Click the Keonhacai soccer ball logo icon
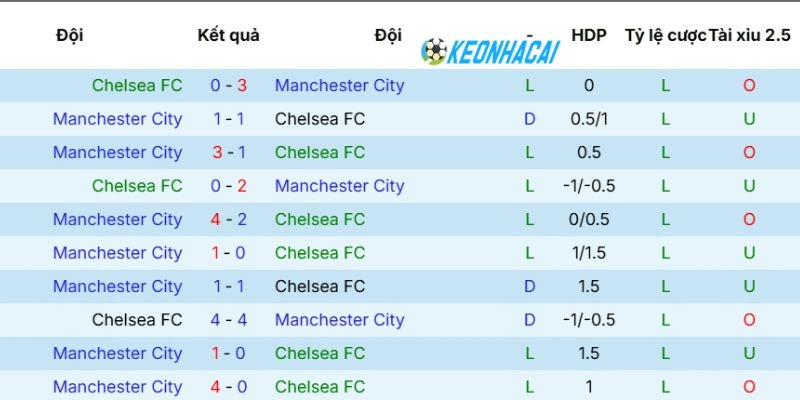The height and width of the screenshot is (400, 800). pyautogui.click(x=434, y=51)
